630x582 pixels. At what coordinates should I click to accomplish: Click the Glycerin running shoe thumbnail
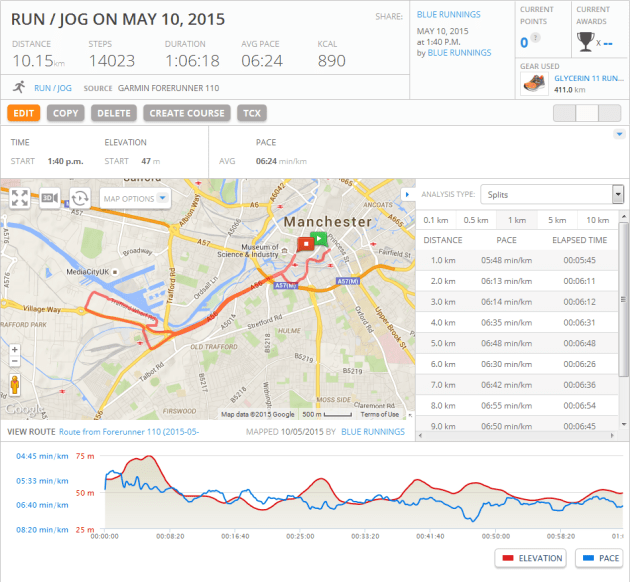coord(536,85)
